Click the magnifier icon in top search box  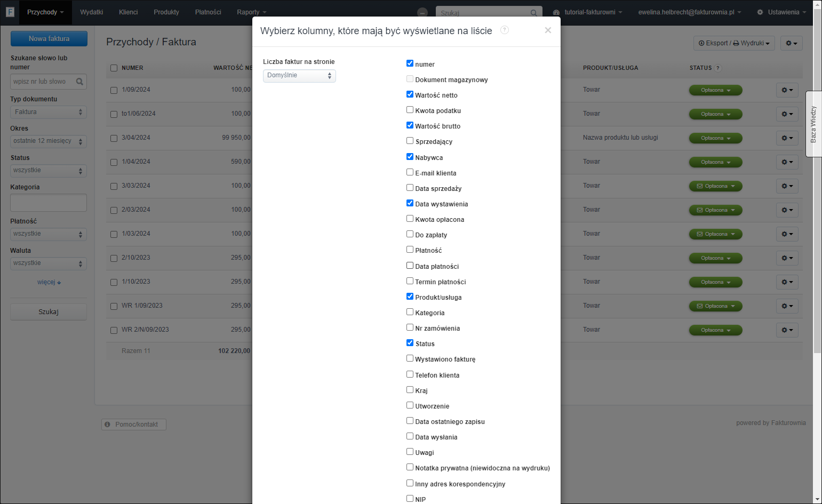(534, 13)
